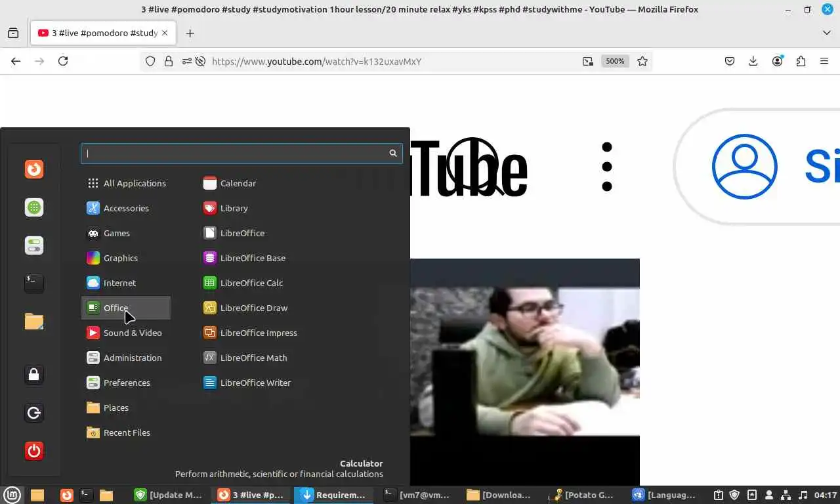Switch to Downloads taskbar window

click(x=499, y=495)
